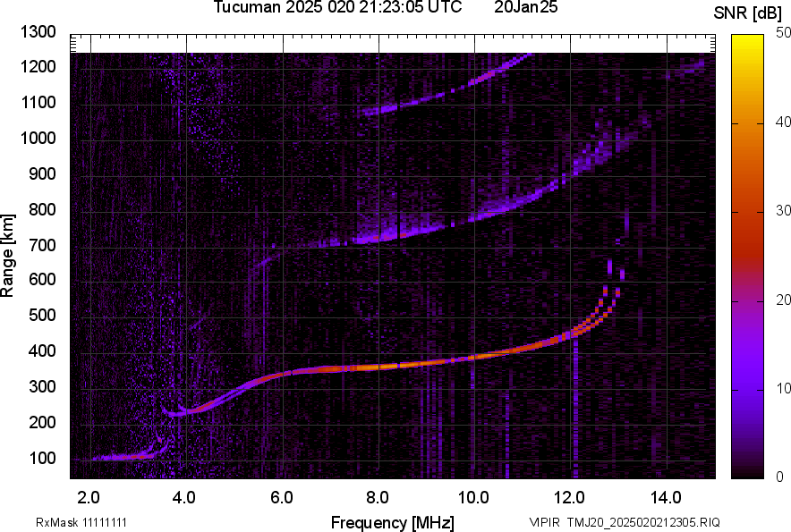Click the range tick label '1100'

(38, 102)
